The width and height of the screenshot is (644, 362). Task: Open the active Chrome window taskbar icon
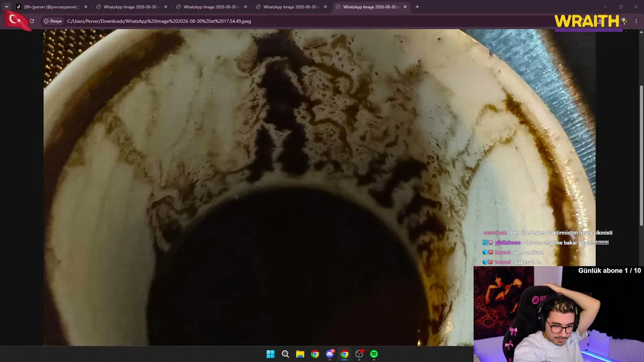pos(344,354)
